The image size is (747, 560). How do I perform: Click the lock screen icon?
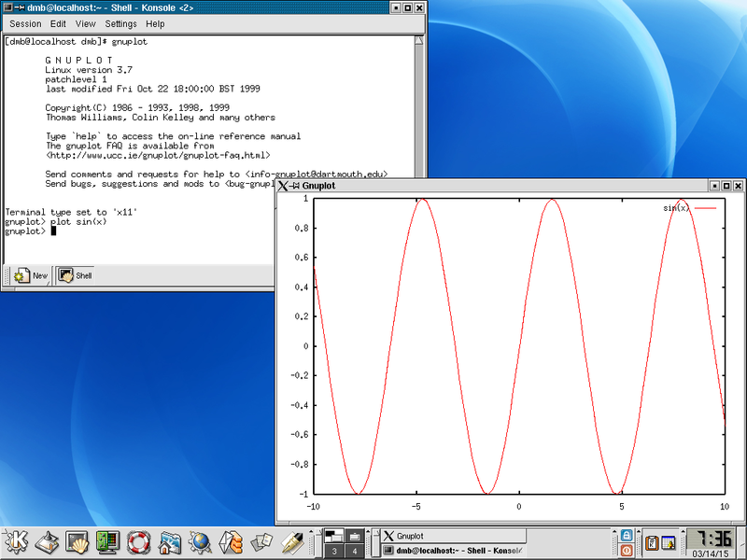pyautogui.click(x=627, y=535)
